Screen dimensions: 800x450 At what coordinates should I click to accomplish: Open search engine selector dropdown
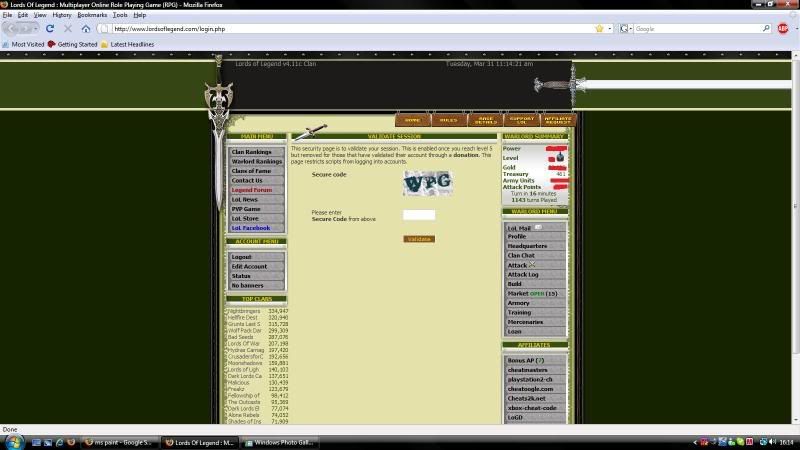click(x=631, y=29)
